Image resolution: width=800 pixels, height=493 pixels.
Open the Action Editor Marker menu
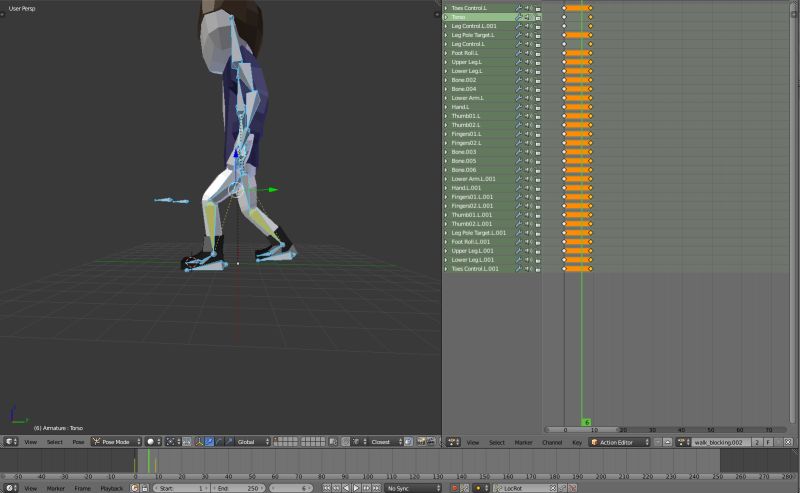523,442
